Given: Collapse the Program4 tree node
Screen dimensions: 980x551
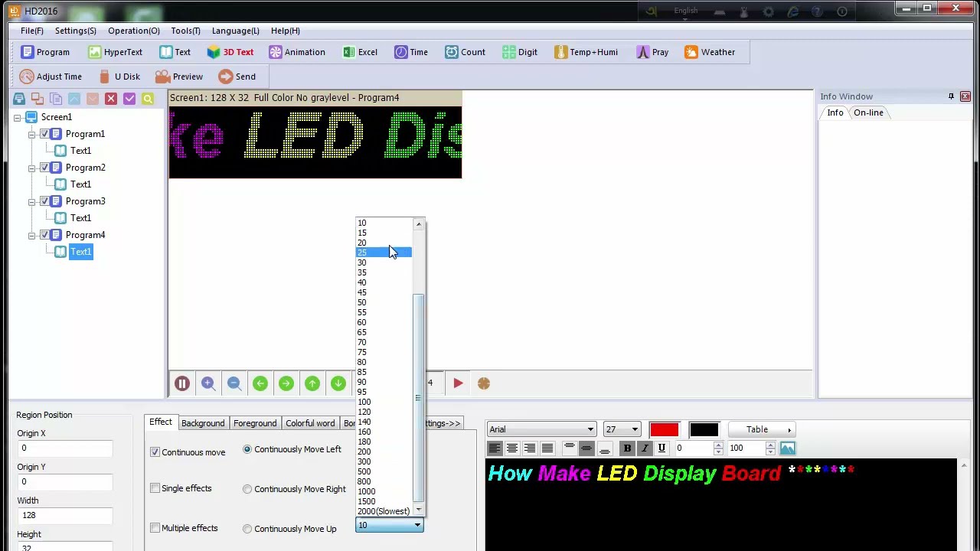Looking at the screenshot, I should (32, 236).
